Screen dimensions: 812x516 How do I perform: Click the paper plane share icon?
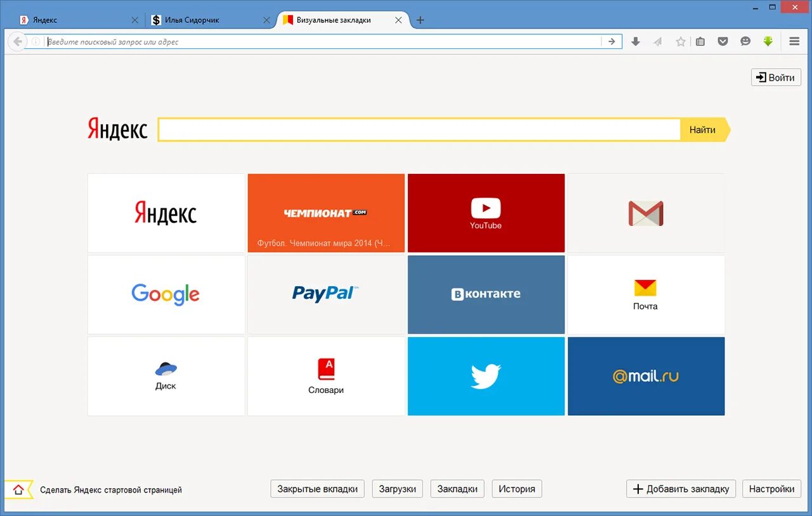click(658, 42)
